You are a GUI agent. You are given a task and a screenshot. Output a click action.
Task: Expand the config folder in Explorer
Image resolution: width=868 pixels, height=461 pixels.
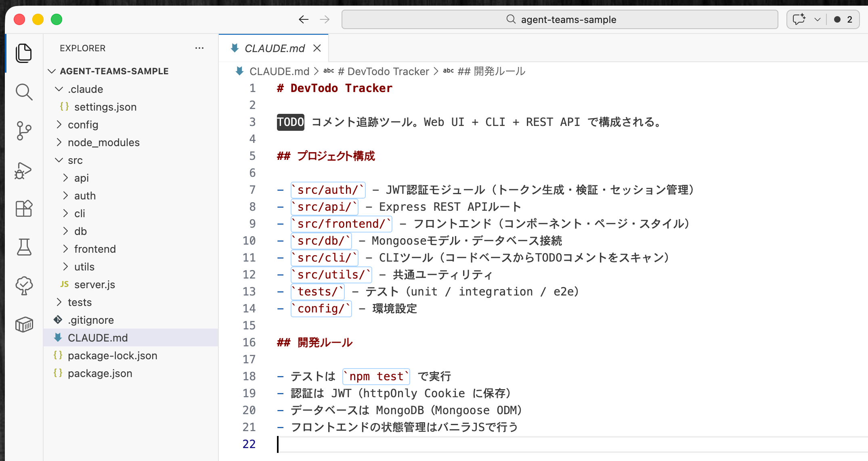tap(83, 124)
